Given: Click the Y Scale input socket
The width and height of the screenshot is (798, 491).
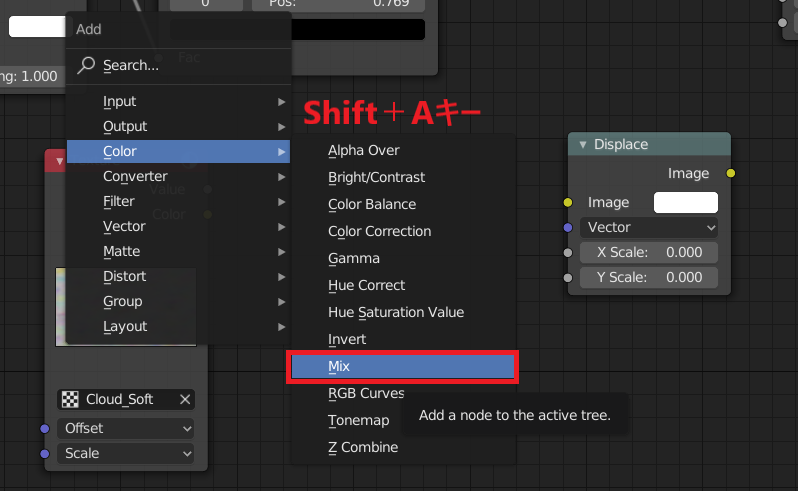Looking at the screenshot, I should tap(568, 277).
